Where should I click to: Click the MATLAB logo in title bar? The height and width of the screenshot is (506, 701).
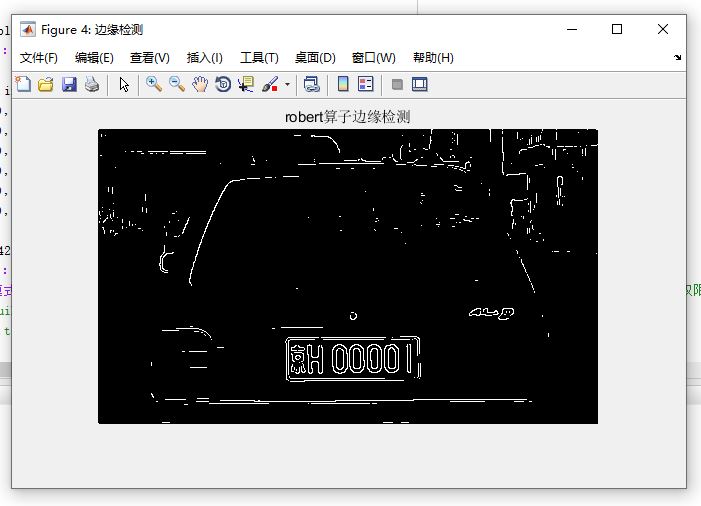[x=28, y=30]
